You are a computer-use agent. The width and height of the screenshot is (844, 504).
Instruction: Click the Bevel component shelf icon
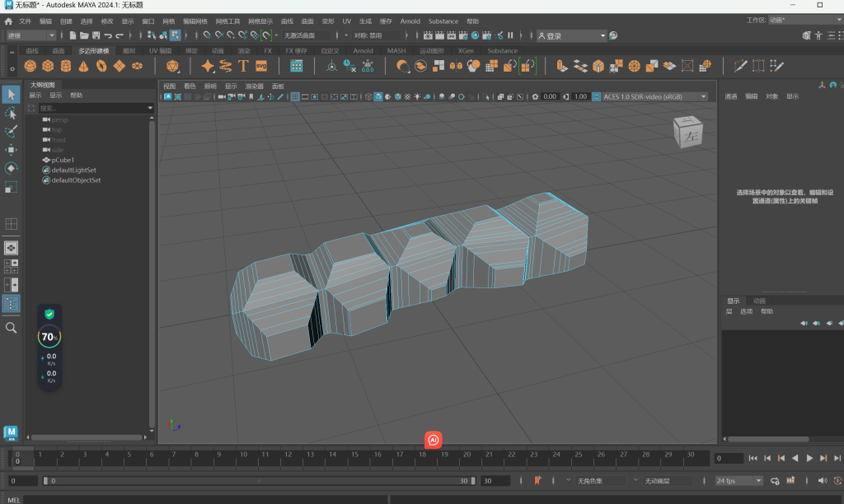598,66
